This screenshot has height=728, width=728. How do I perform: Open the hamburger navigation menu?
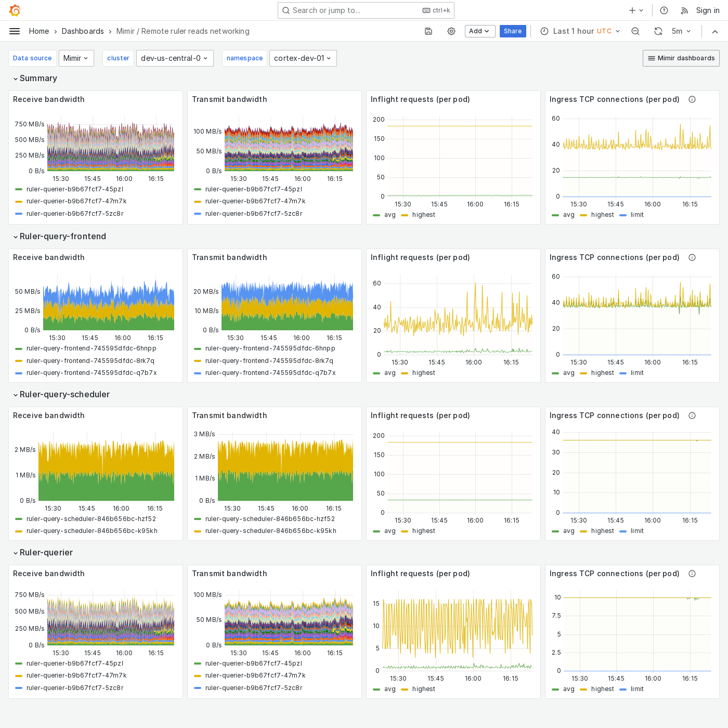click(x=15, y=31)
